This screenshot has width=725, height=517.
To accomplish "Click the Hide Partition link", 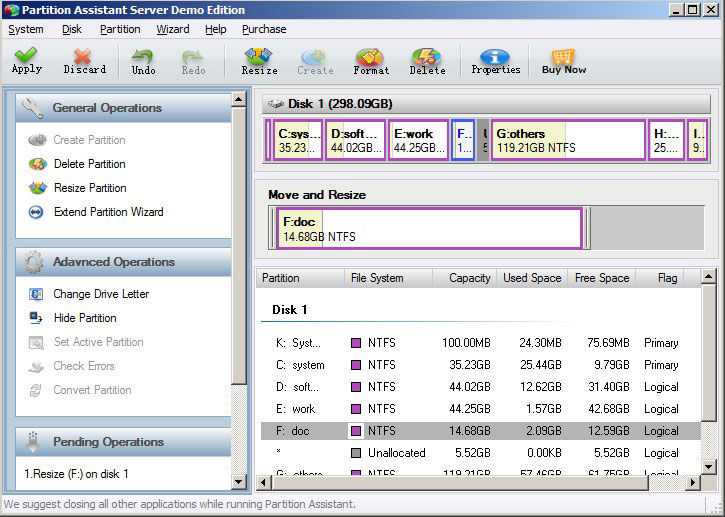I will 85,318.
